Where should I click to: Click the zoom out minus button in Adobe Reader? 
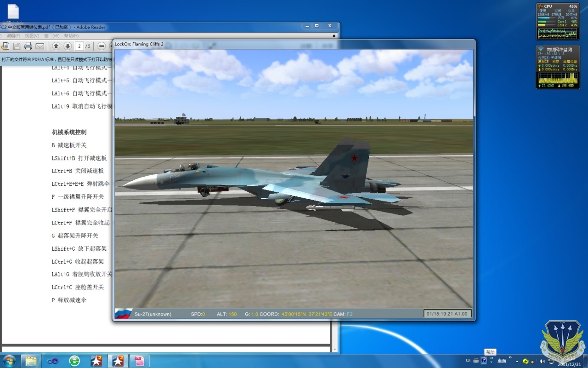click(x=102, y=46)
